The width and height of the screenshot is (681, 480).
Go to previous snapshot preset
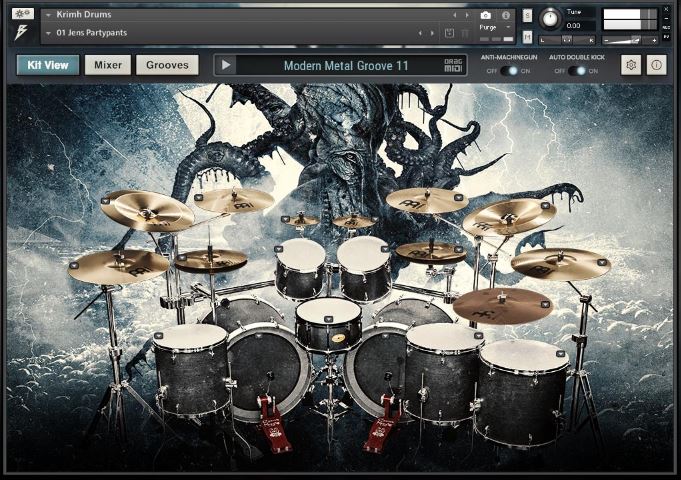tap(420, 33)
